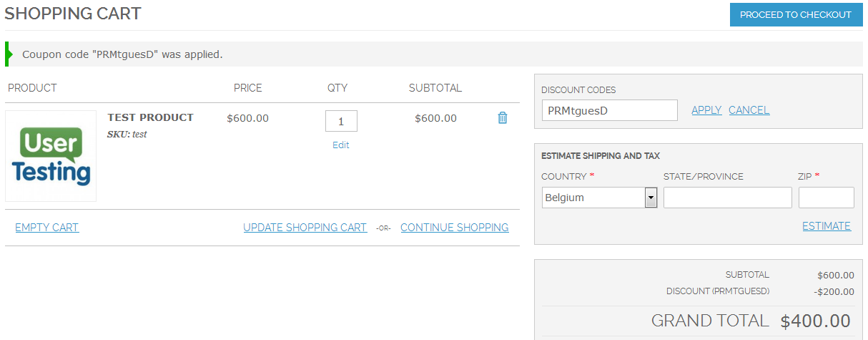Click the coupon applied success message
The image size is (868, 340).
(122, 54)
